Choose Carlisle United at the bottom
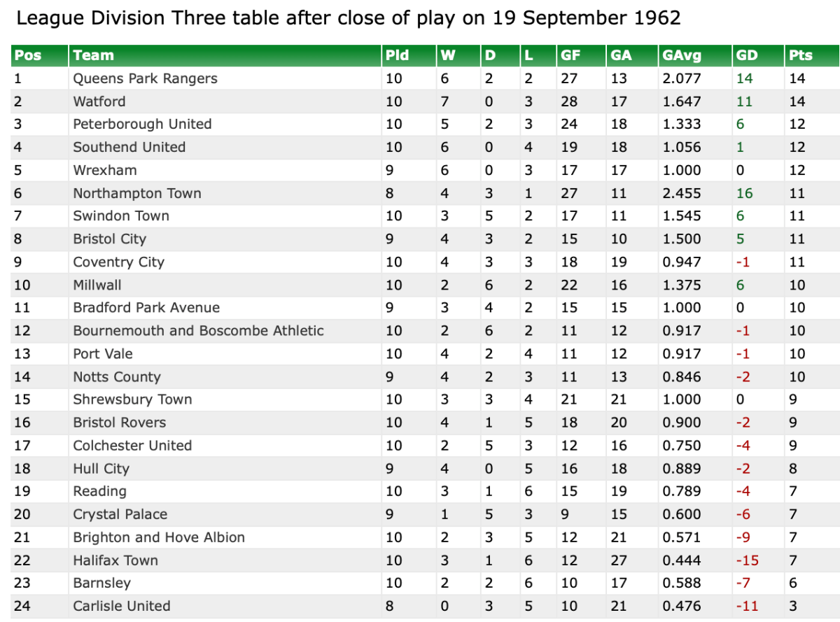840x622 pixels. pos(122,606)
